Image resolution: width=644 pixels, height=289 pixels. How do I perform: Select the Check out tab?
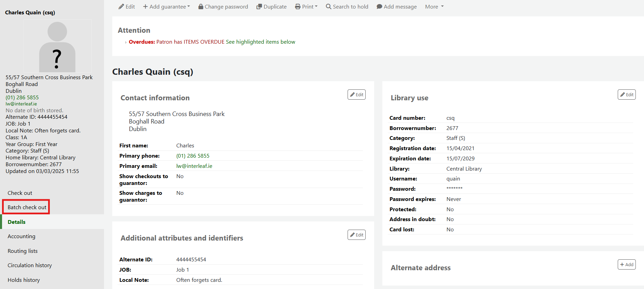click(20, 193)
